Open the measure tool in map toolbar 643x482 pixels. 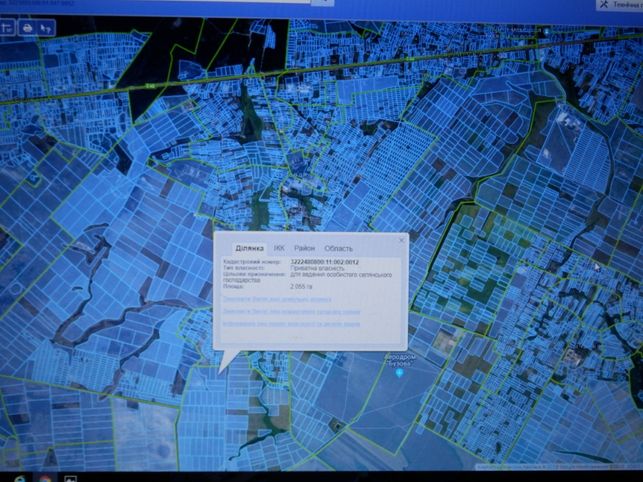click(7, 28)
